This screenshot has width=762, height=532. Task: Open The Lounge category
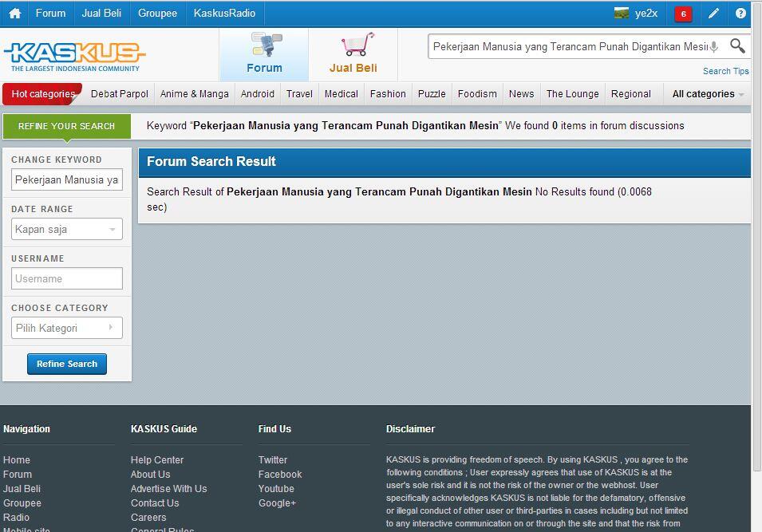click(x=572, y=94)
